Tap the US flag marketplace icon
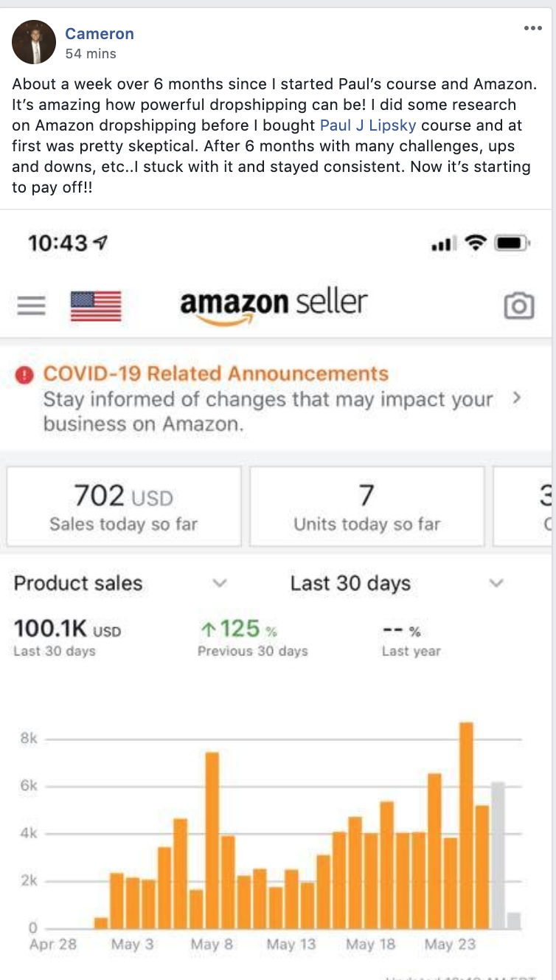The width and height of the screenshot is (556, 980). click(x=96, y=306)
